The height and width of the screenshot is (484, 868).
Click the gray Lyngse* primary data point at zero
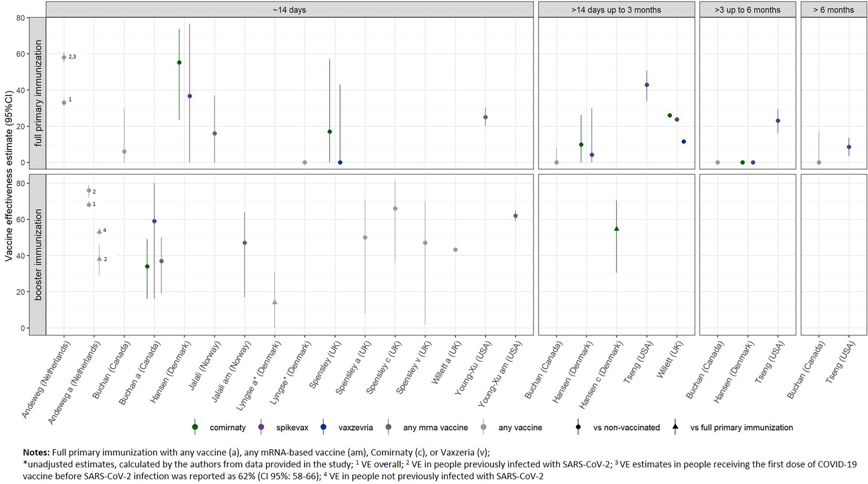[305, 162]
